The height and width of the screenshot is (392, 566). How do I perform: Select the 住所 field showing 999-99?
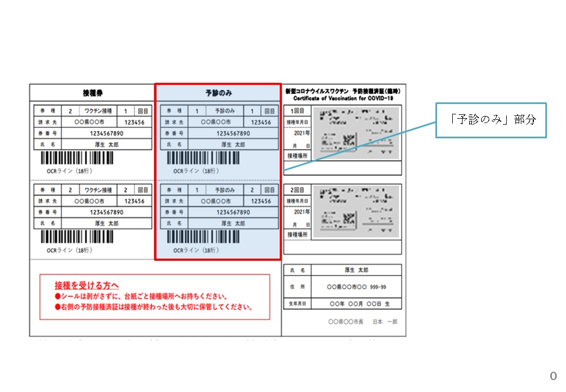(x=356, y=287)
